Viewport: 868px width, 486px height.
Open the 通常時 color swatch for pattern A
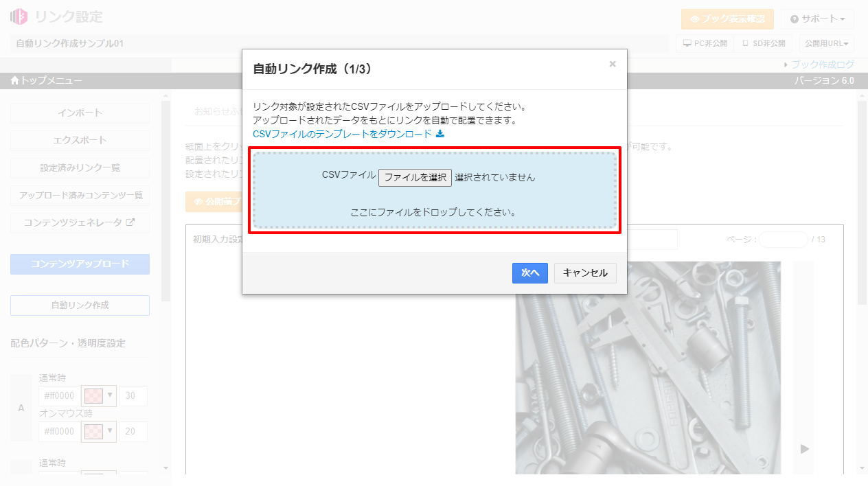(92, 395)
